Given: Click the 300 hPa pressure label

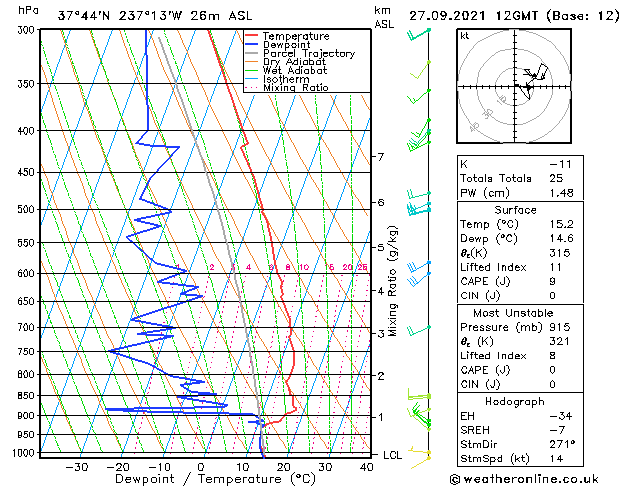Looking at the screenshot, I should point(28,30).
